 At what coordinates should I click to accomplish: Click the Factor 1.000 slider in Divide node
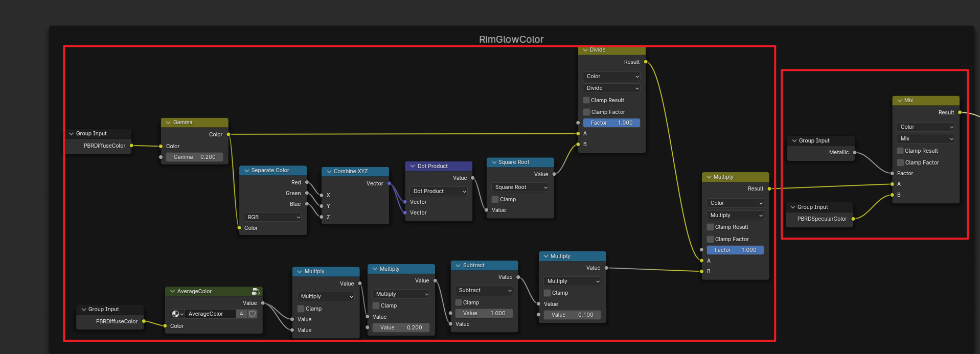click(611, 123)
